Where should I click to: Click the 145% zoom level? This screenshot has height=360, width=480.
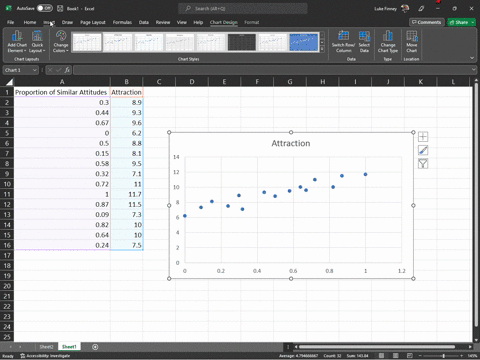coord(472,356)
